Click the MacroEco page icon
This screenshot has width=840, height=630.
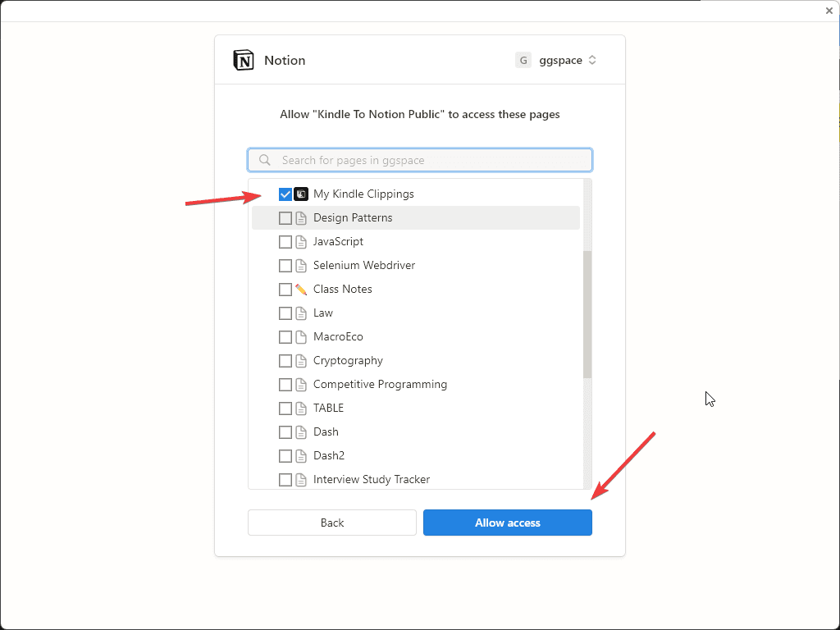click(301, 337)
